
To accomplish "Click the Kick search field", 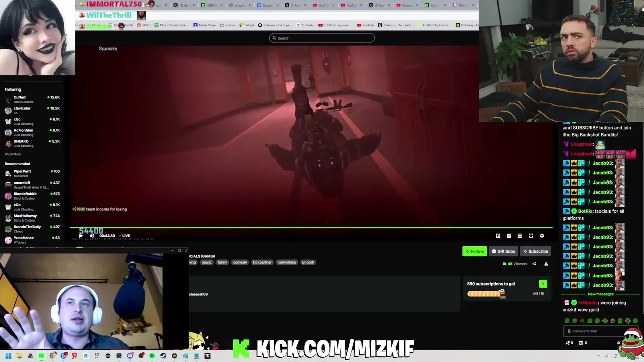I will (322, 38).
